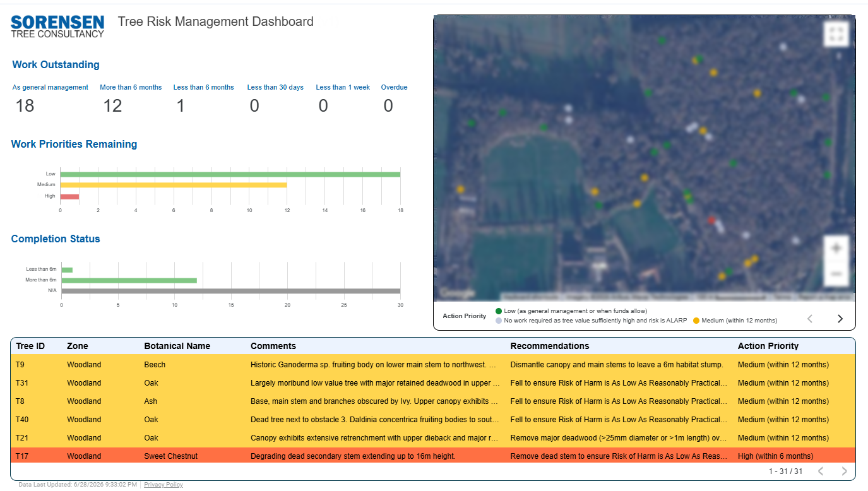Click the Ash botanical name cell
The image size is (868, 491).
coord(150,401)
